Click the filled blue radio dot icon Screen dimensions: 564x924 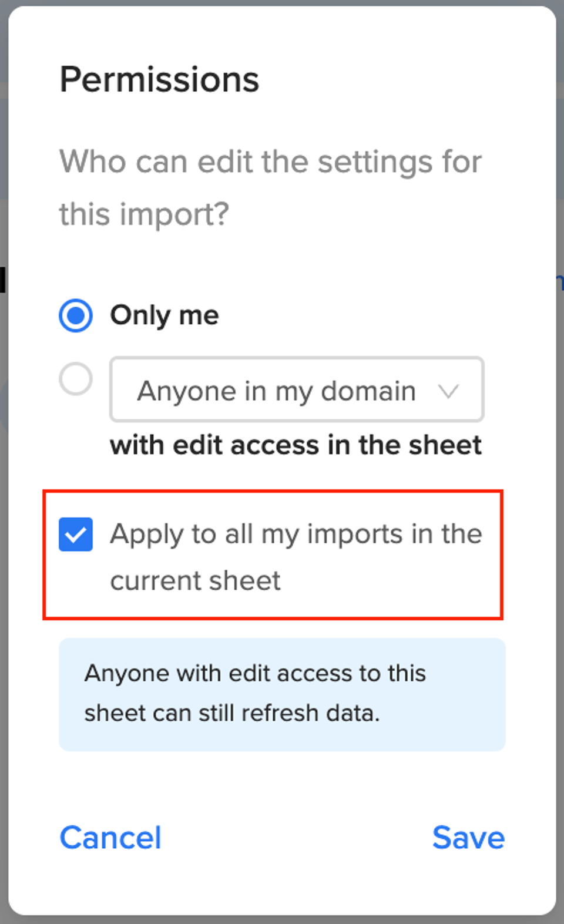click(76, 315)
